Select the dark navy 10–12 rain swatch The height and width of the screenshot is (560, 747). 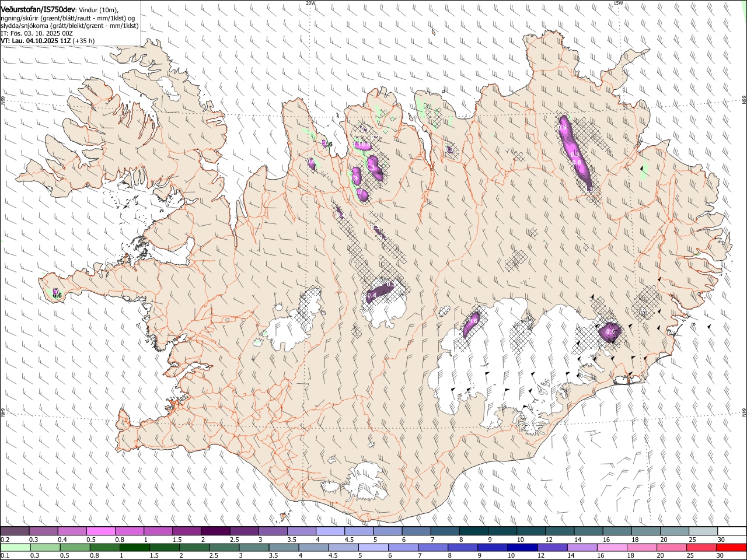click(522, 547)
